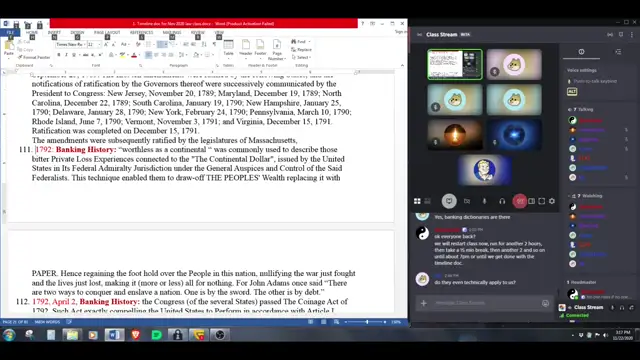Screen dimensions: 640x360
Task: Switch to the REVIEW ribbon tab
Action: (x=198, y=32)
